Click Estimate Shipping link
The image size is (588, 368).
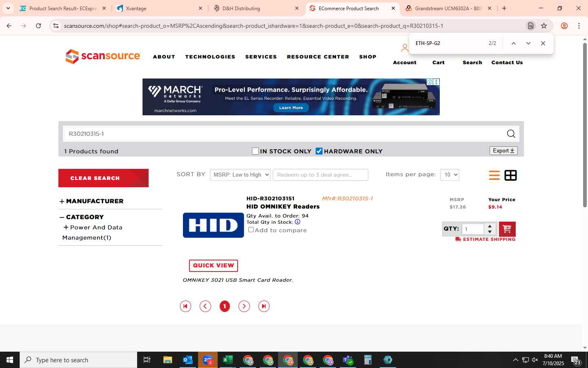point(486,239)
